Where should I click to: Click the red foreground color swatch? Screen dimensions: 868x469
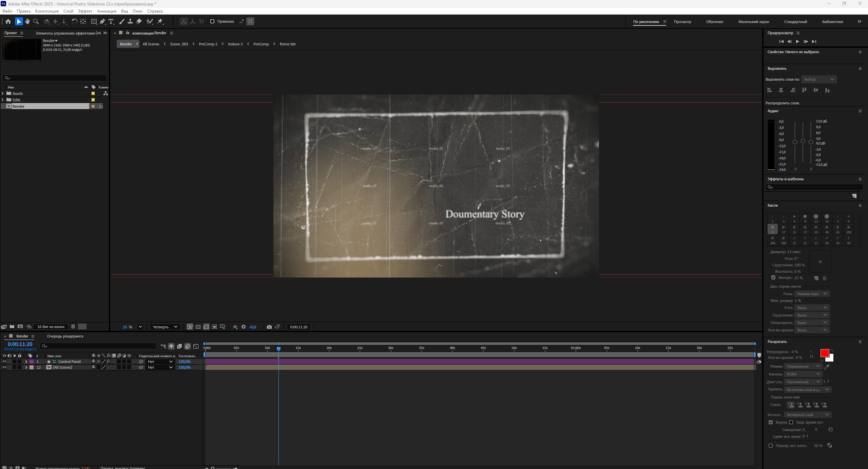[x=824, y=353]
